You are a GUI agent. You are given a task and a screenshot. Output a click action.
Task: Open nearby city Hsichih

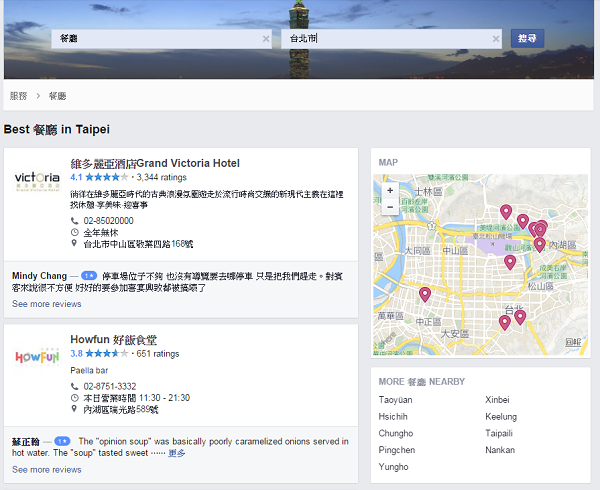pyautogui.click(x=393, y=417)
